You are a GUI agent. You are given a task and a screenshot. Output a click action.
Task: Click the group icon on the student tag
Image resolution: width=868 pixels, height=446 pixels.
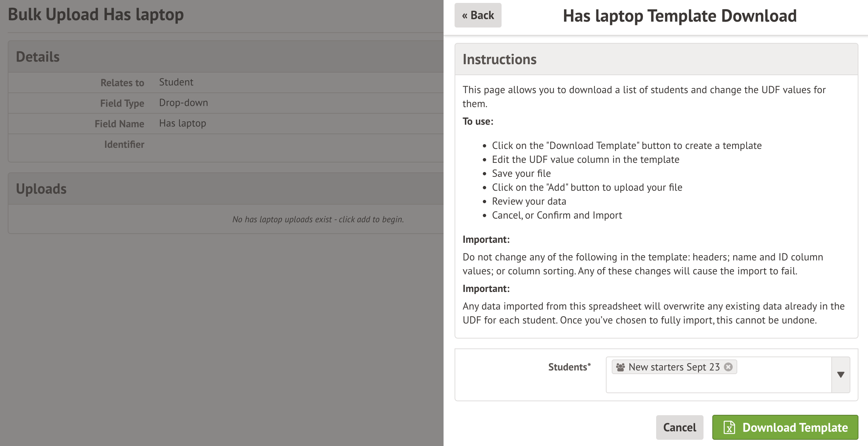[621, 367]
